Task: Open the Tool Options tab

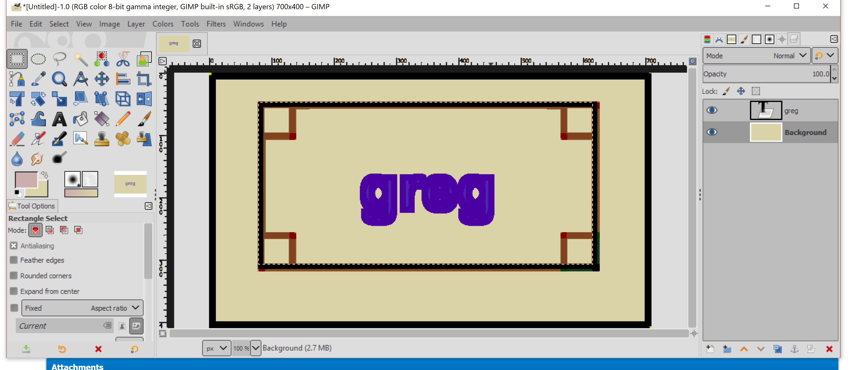Action: 32,206
